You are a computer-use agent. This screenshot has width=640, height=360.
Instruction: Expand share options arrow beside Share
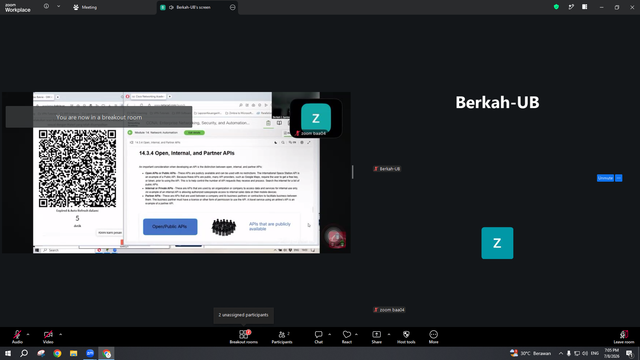tap(389, 334)
